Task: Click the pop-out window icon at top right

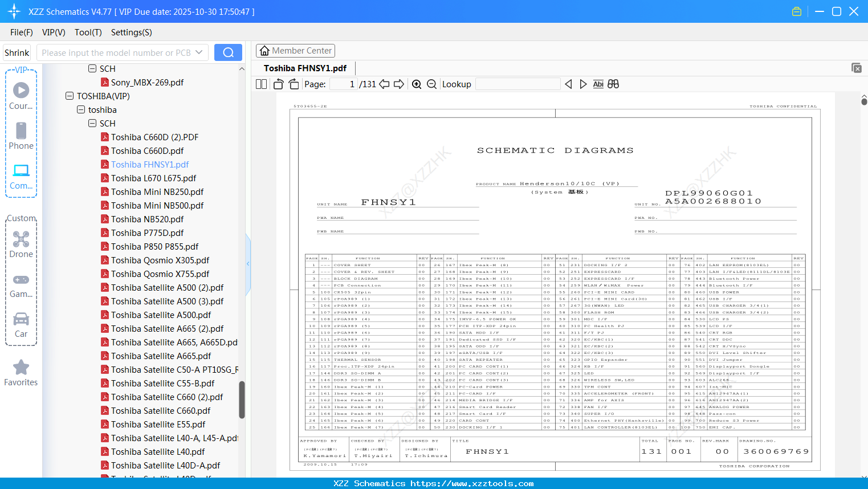Action: [x=857, y=68]
